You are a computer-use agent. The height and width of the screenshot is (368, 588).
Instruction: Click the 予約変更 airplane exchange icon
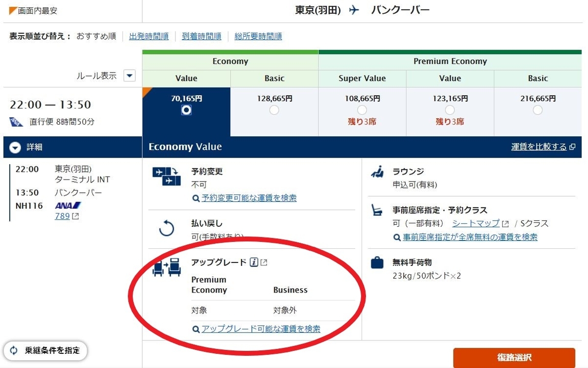coord(167,177)
